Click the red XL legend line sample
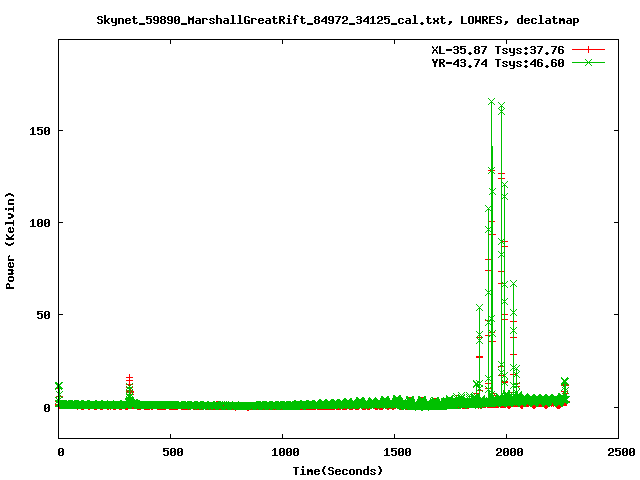 click(x=588, y=50)
